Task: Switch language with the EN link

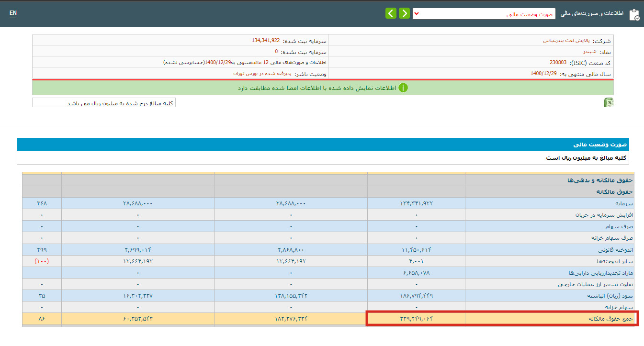Action: 13,13
